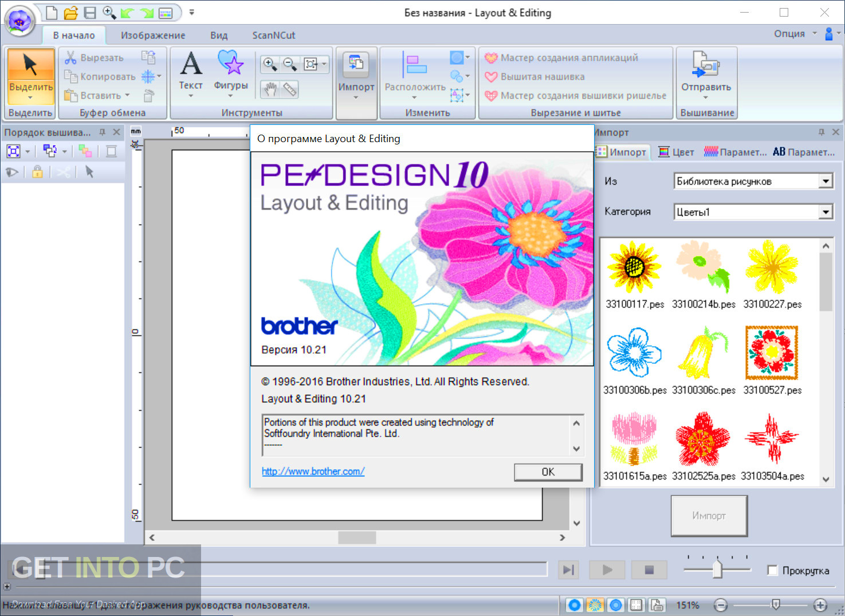Expand the zoom-to-fit dropdown arrow

(324, 64)
